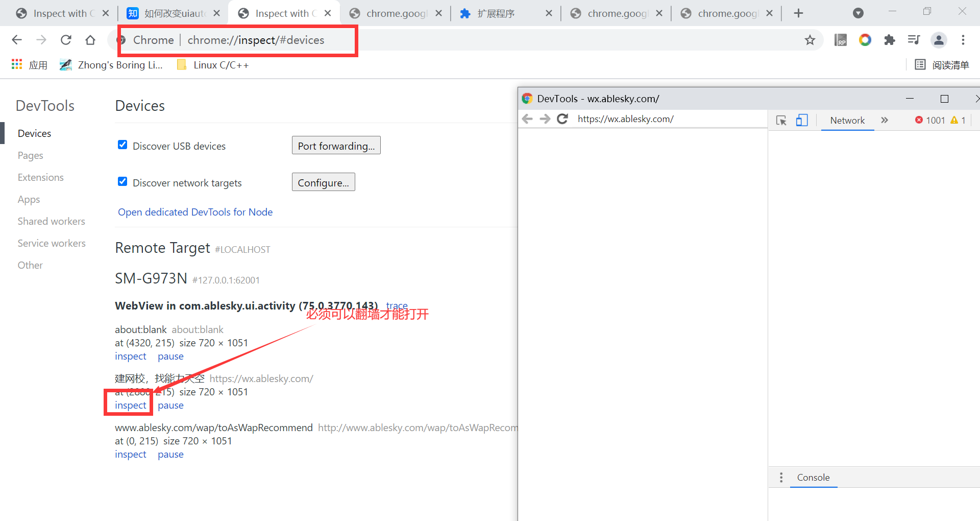Select Apps in the DevTools sidebar
Image resolution: width=980 pixels, height=521 pixels.
[x=29, y=199]
